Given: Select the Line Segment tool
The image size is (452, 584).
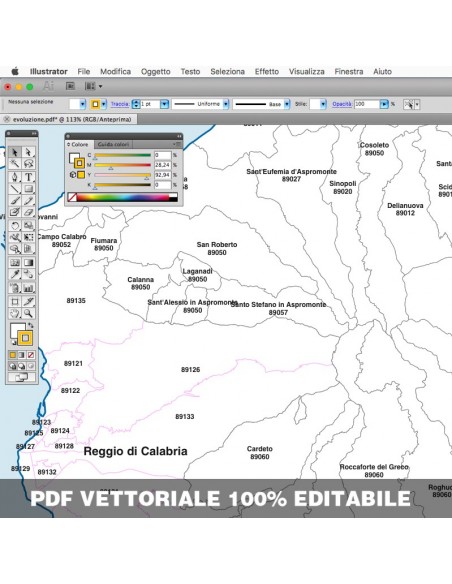Looking at the screenshot, I should click(x=15, y=189).
